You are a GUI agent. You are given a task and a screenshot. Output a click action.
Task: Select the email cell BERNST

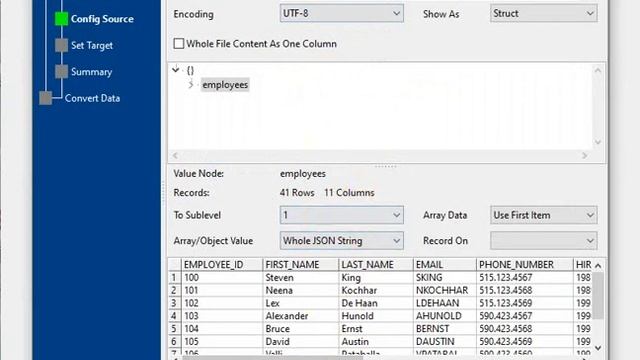point(444,329)
